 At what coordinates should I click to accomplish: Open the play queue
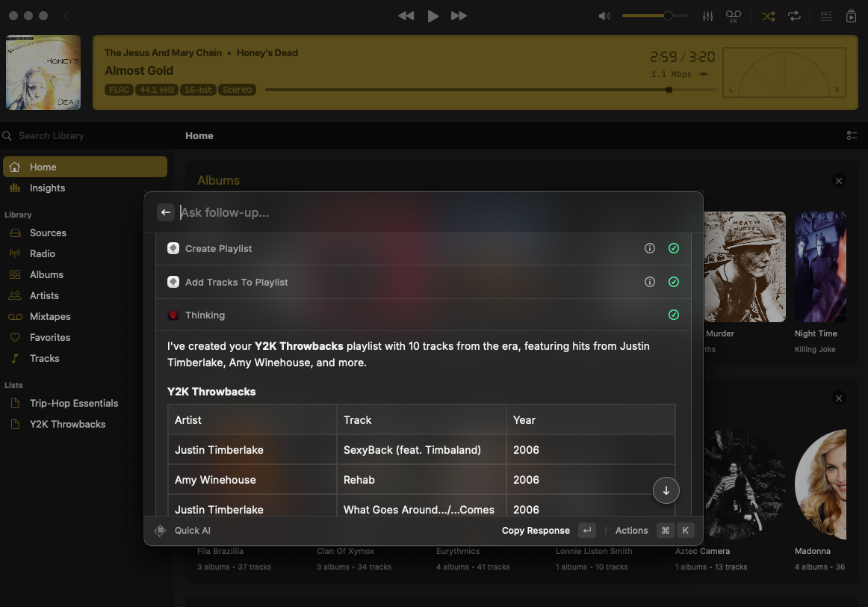pyautogui.click(x=851, y=16)
